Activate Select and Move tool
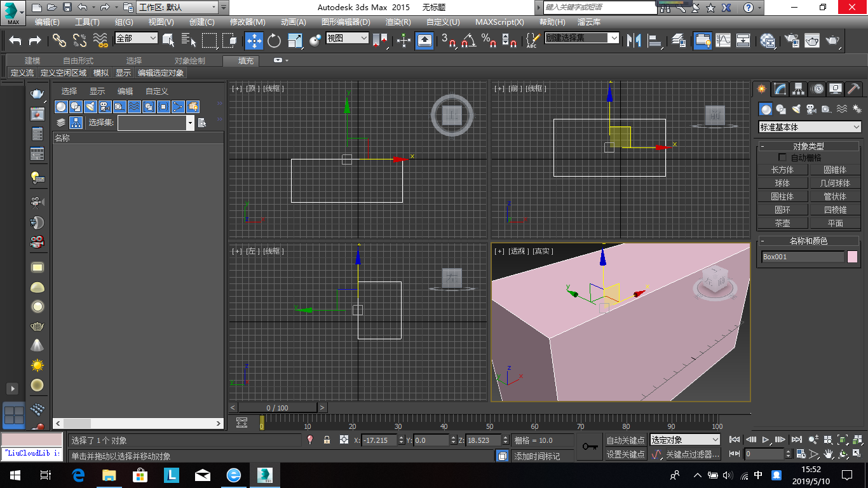The image size is (868, 488). pos(254,41)
